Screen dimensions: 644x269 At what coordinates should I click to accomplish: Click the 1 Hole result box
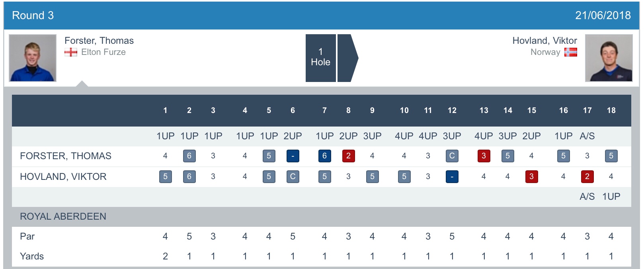[x=320, y=58]
